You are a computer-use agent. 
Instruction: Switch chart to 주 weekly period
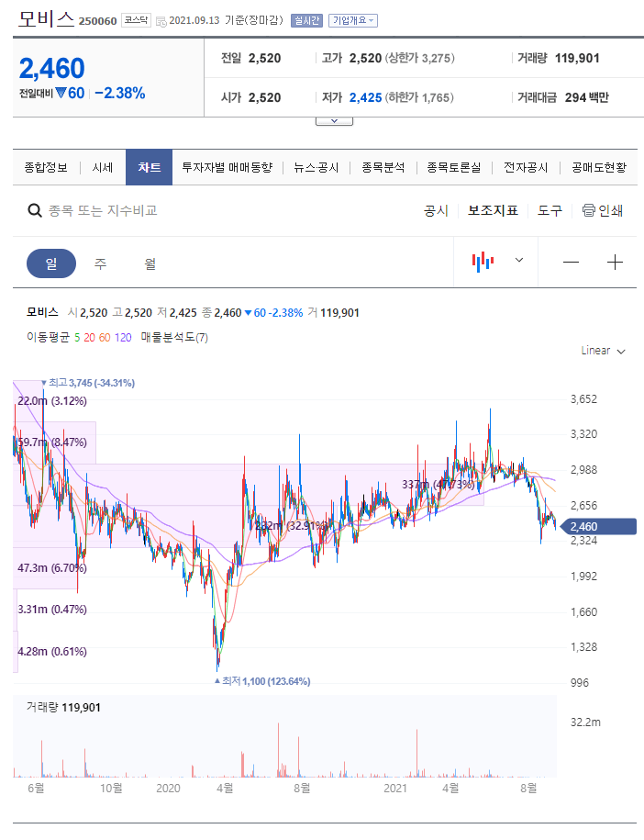[101, 263]
